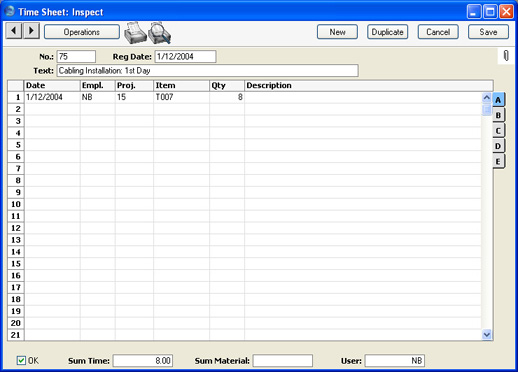The width and height of the screenshot is (518, 372).
Task: Click the Item column header
Action: pos(182,86)
